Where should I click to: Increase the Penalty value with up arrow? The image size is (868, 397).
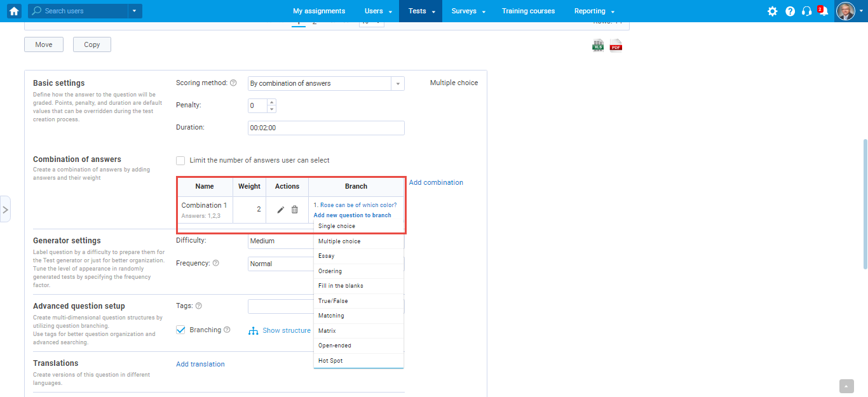[x=272, y=102]
